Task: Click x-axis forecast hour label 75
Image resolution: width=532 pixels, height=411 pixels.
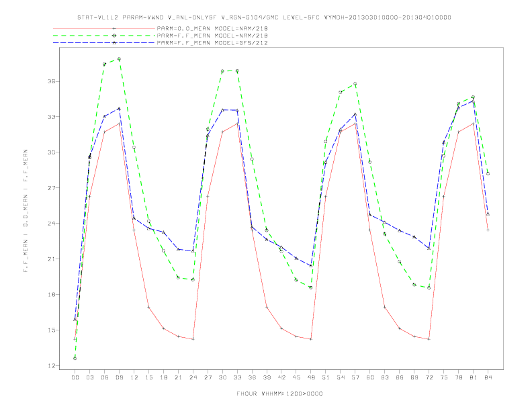Action: 444,377
